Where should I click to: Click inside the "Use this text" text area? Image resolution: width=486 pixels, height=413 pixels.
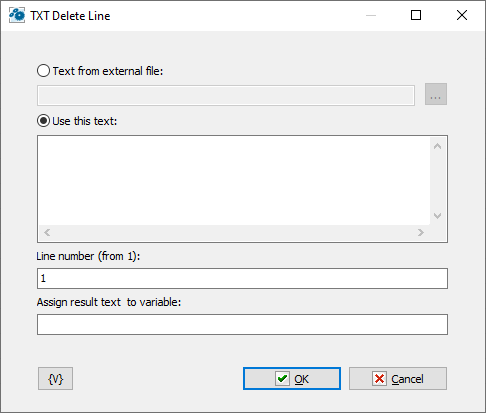234,181
